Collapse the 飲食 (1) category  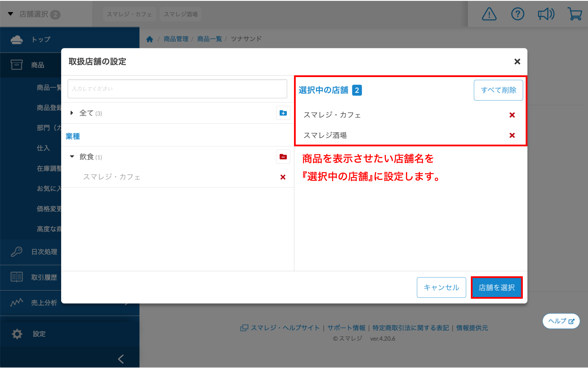[x=72, y=157]
